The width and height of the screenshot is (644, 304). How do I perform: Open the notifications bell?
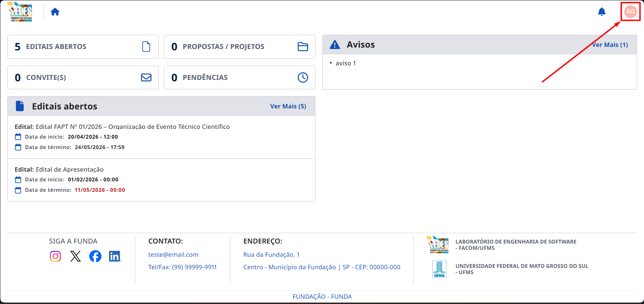602,12
